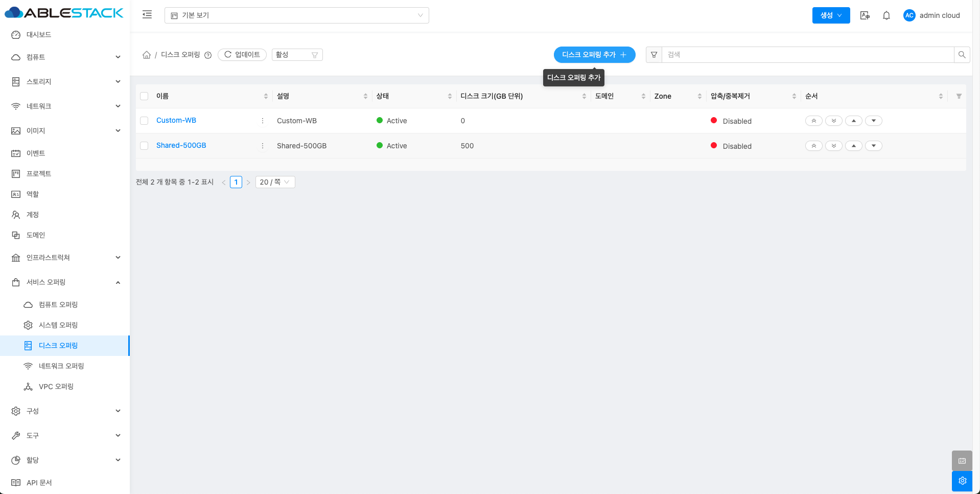Open the three-dot menu for Custom-WB
This screenshot has height=494, width=980.
click(263, 121)
